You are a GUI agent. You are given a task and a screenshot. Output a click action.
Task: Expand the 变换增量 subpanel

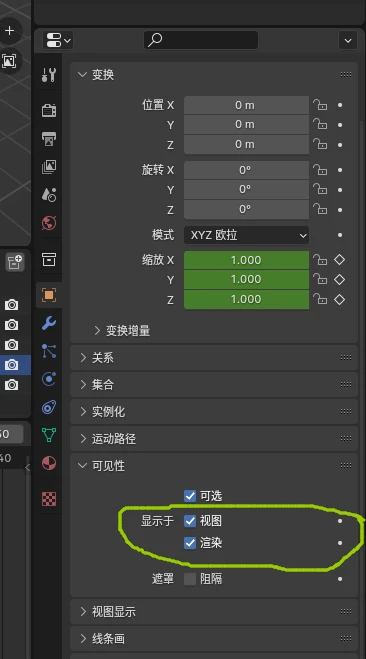click(128, 331)
